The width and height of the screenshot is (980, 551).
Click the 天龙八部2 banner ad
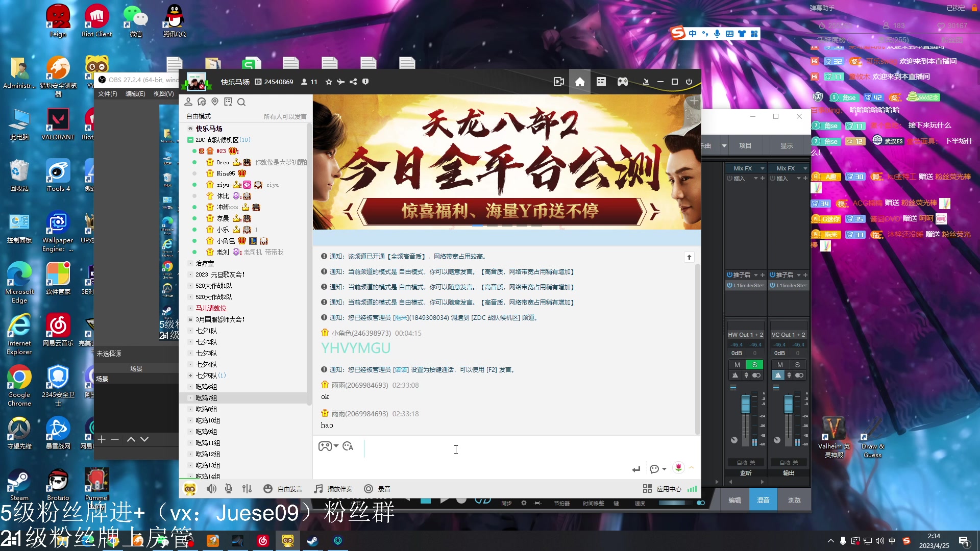coord(506,162)
